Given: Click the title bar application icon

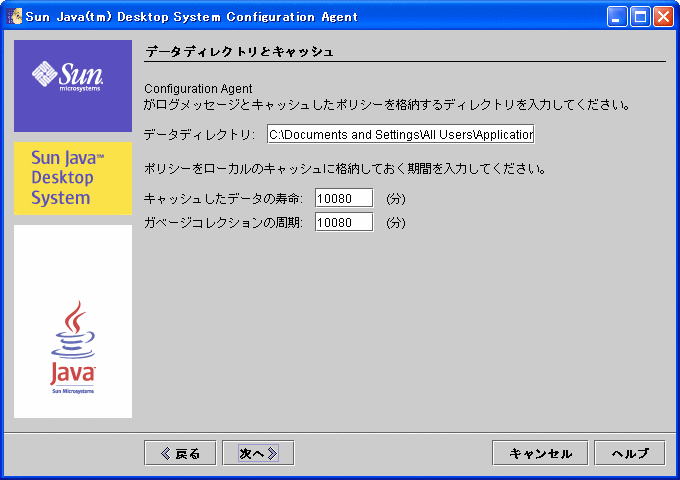Looking at the screenshot, I should click(x=14, y=16).
